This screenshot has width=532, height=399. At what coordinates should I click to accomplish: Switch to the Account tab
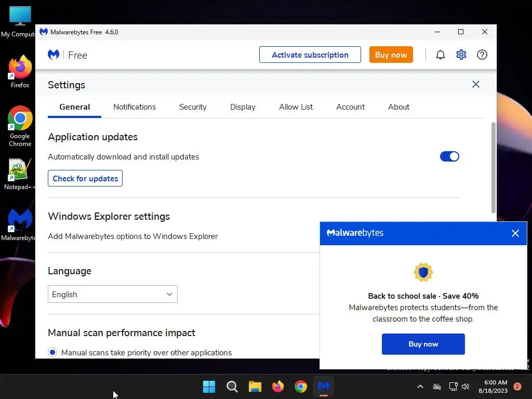click(x=351, y=107)
